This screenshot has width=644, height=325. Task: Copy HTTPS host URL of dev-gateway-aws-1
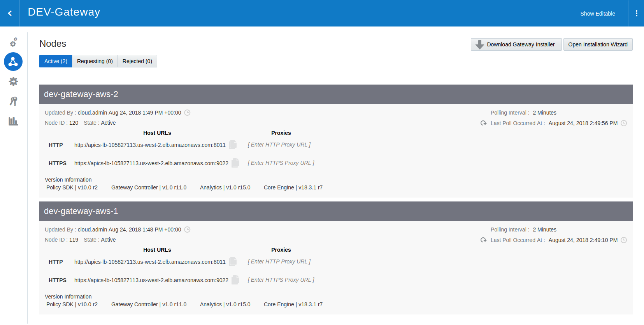click(235, 280)
